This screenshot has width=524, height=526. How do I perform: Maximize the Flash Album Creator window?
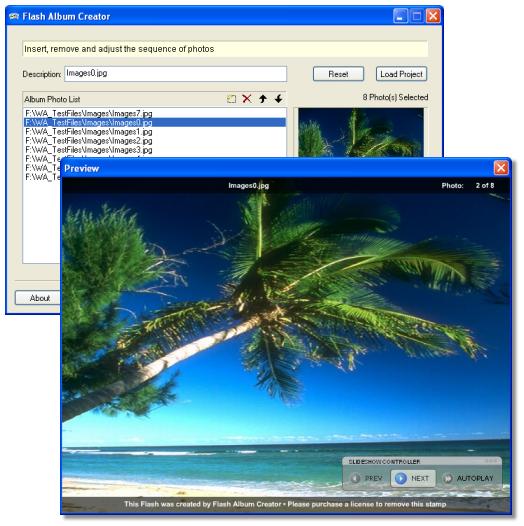[x=417, y=16]
